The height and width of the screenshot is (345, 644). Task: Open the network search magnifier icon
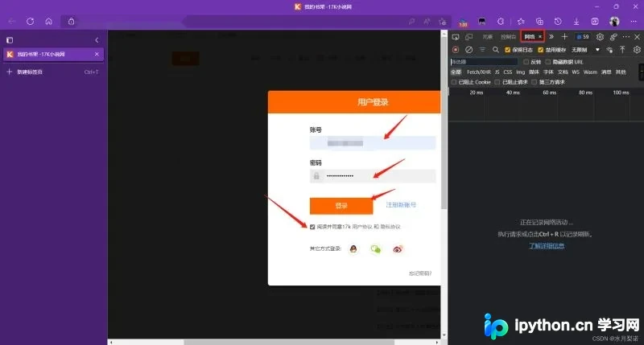pyautogui.click(x=496, y=50)
